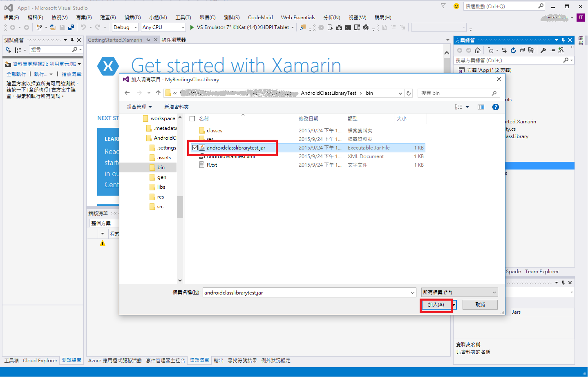The image size is (588, 377).
Task: Click Run All Tests icon in Test Explorer
Action: pyautogui.click(x=8, y=50)
